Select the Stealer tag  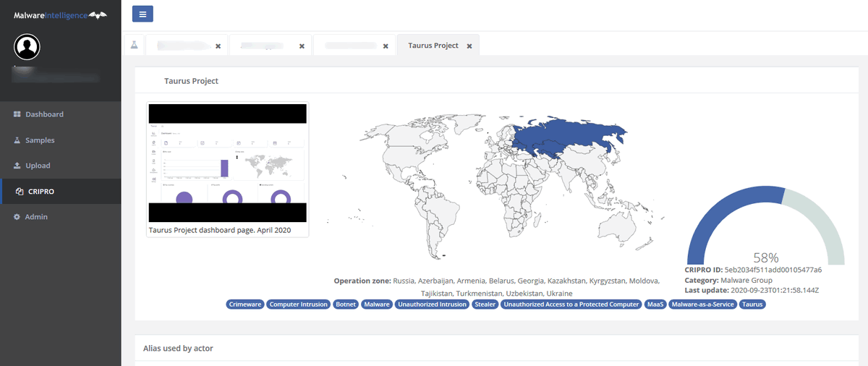coord(485,305)
